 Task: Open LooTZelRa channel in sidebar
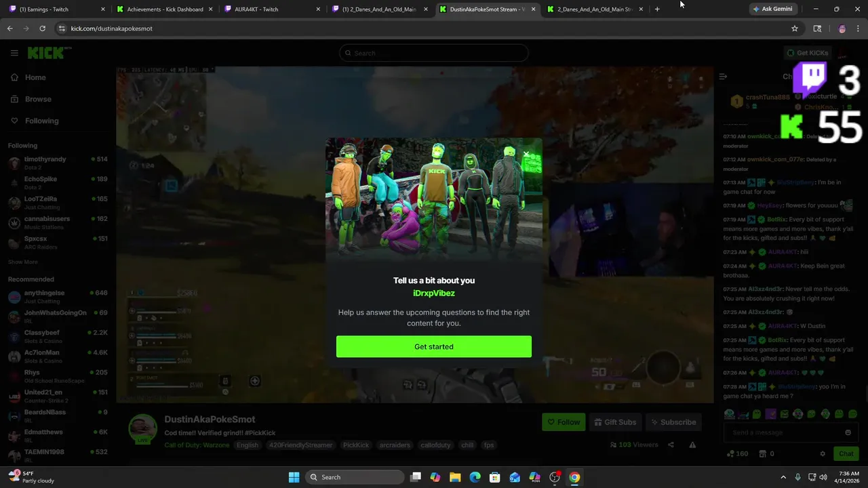(58, 202)
